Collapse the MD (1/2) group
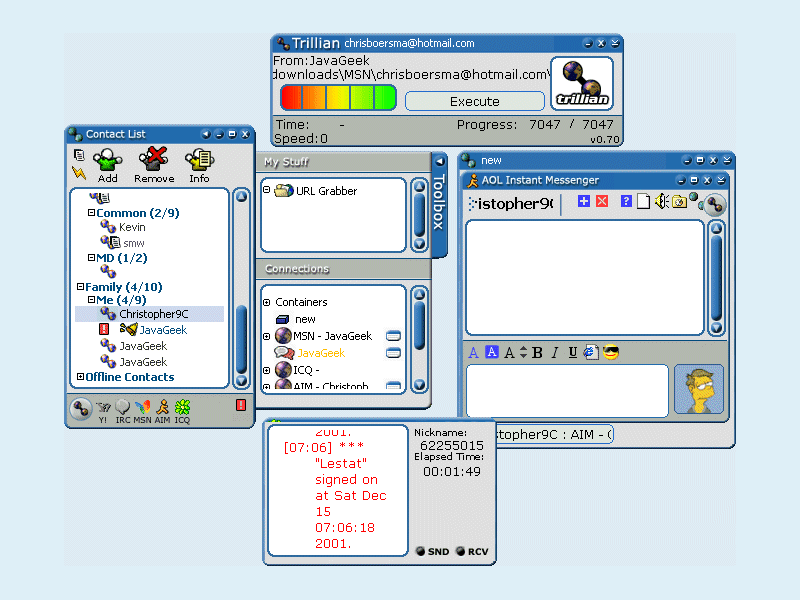Viewport: 800px width, 600px height. click(91, 258)
